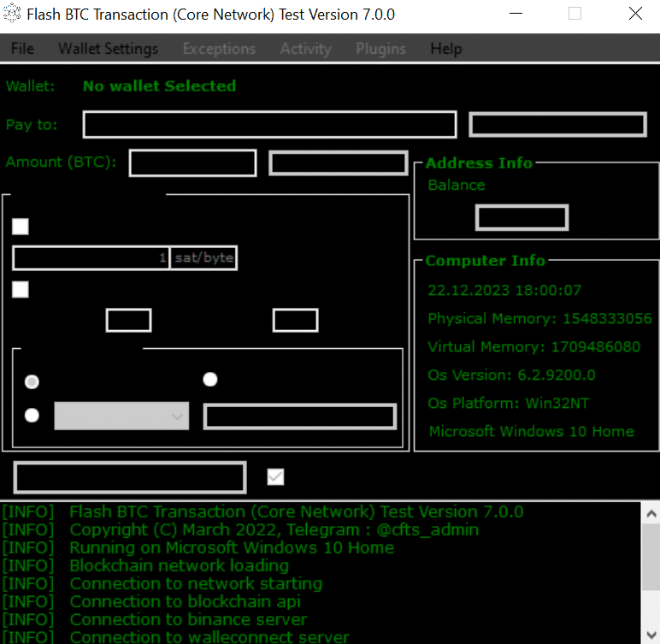
Task: Click the log scrollbar thumb
Action: coord(651,557)
